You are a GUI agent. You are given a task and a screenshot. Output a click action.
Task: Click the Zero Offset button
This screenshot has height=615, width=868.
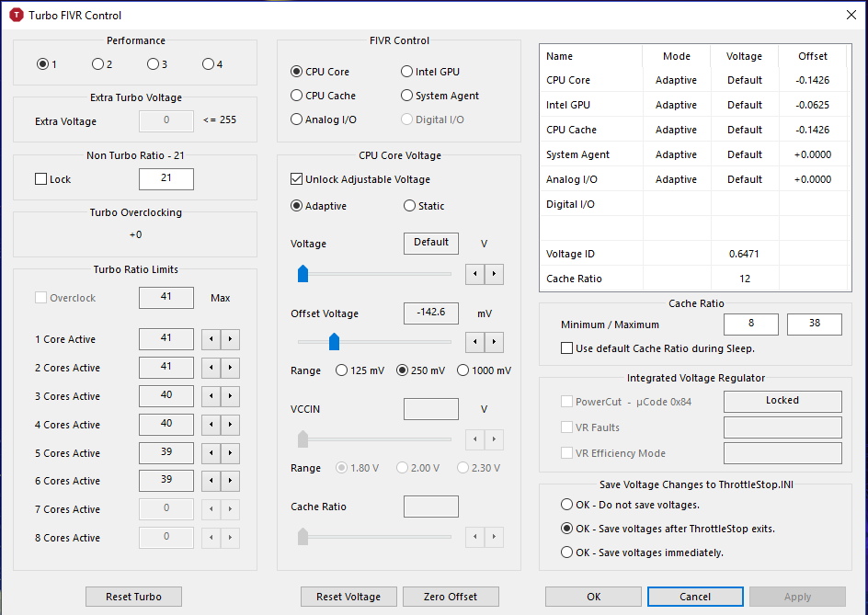tap(451, 597)
